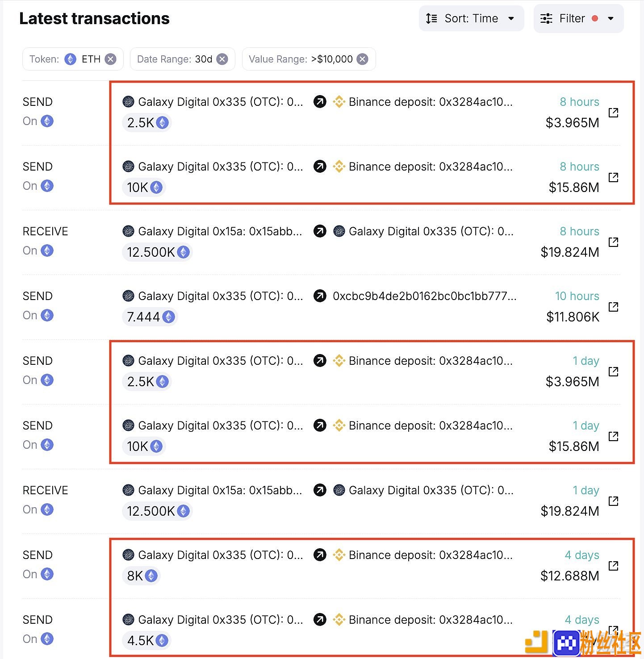Click arrow icon in 10 hours row
The width and height of the screenshot is (644, 659).
[320, 296]
